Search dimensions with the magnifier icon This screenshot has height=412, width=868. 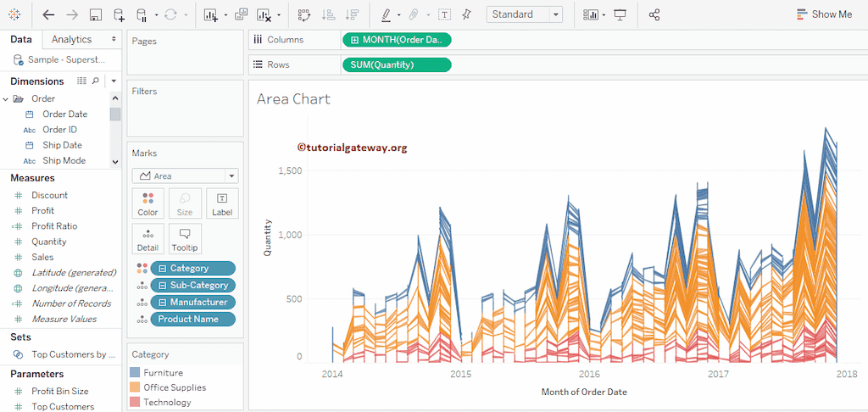(95, 81)
